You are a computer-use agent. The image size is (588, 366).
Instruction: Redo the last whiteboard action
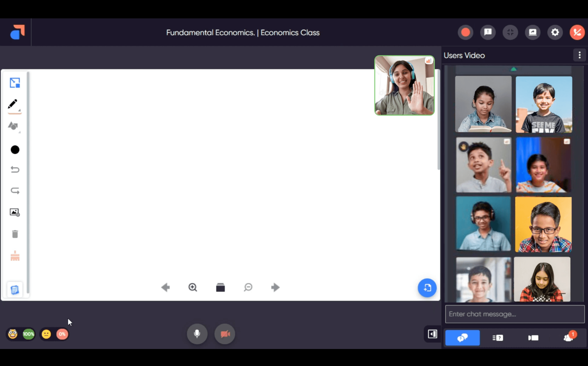[x=15, y=191]
